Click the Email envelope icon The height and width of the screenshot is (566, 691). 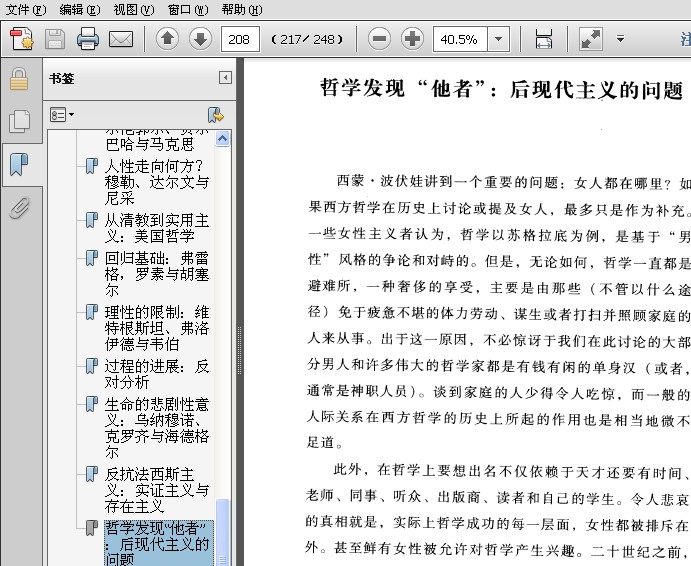click(x=121, y=39)
